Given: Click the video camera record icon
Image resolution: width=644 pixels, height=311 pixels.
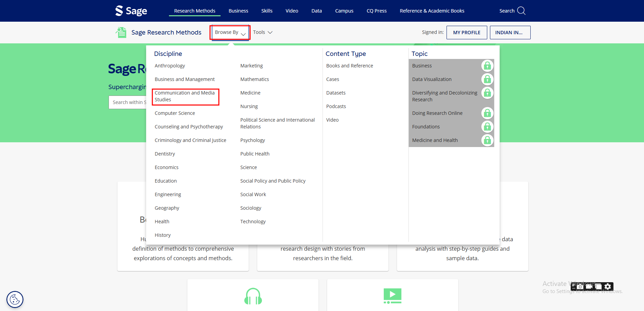Looking at the screenshot, I should point(589,287).
